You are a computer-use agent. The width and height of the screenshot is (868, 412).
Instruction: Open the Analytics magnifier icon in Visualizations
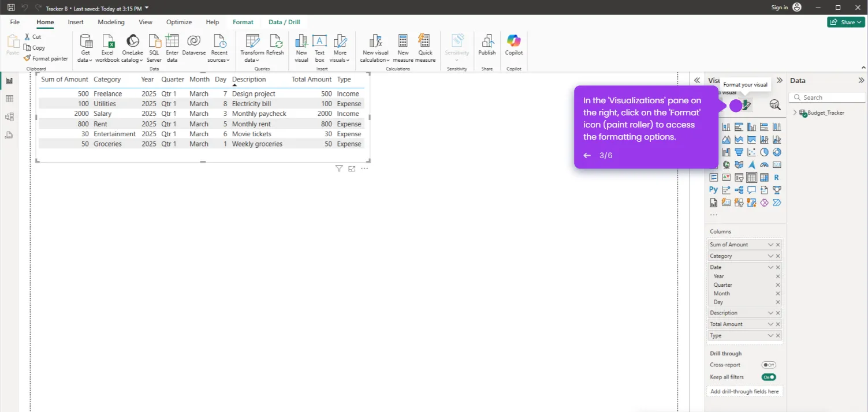(775, 105)
